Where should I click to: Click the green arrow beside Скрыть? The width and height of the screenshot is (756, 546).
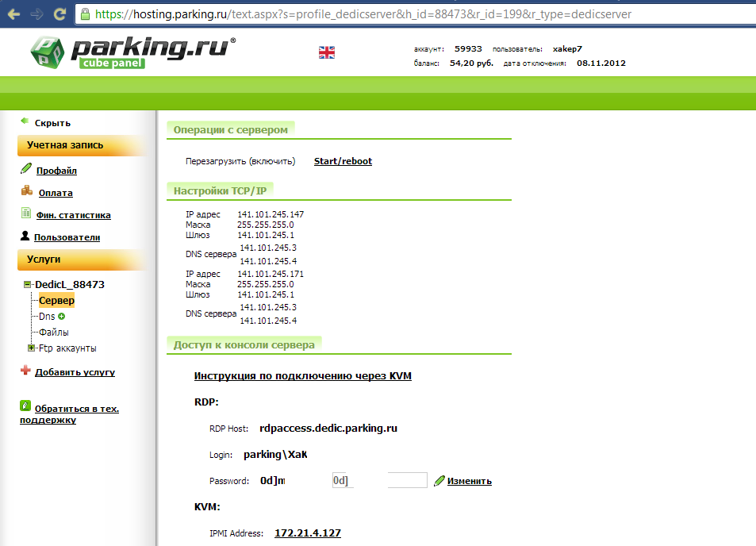click(x=25, y=121)
